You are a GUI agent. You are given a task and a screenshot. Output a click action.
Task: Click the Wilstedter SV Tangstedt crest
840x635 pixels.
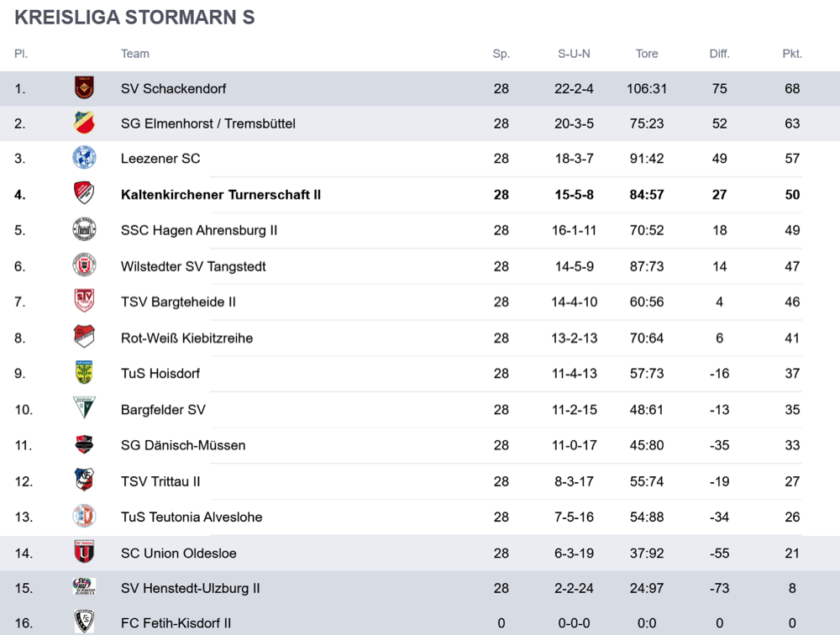(84, 265)
